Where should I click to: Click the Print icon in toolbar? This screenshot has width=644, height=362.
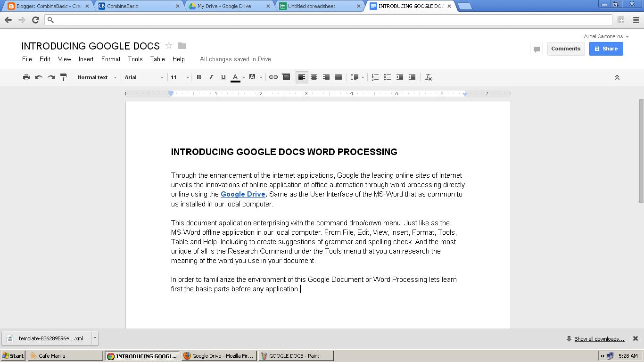[26, 77]
